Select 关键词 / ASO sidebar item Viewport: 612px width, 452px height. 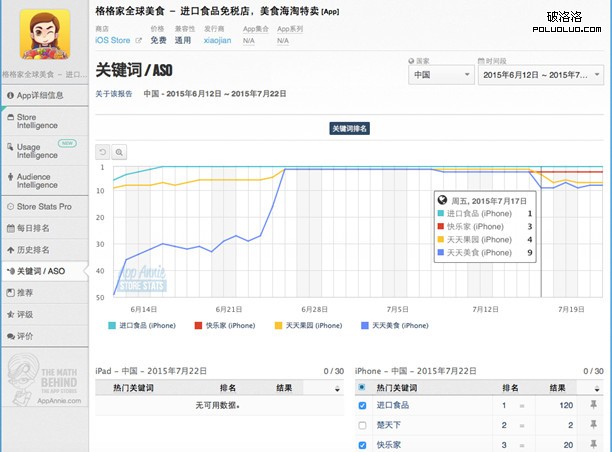pyautogui.click(x=44, y=271)
